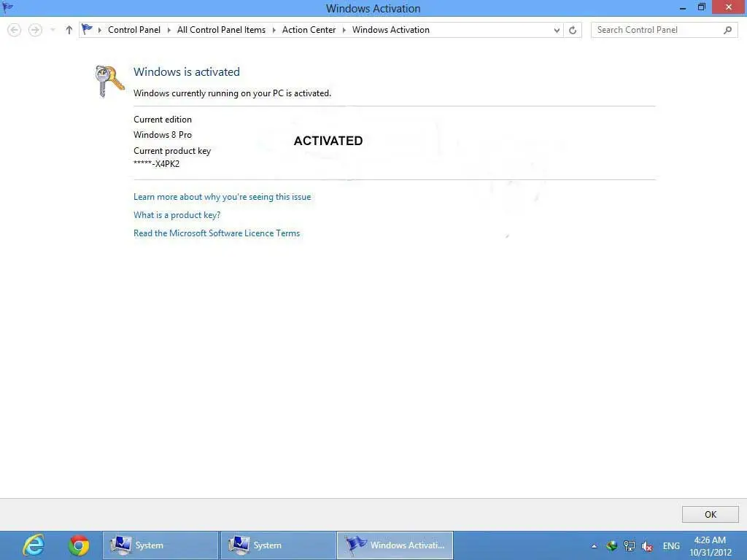The height and width of the screenshot is (560, 747).
Task: Open Action Center breadcrumb
Action: click(x=309, y=29)
